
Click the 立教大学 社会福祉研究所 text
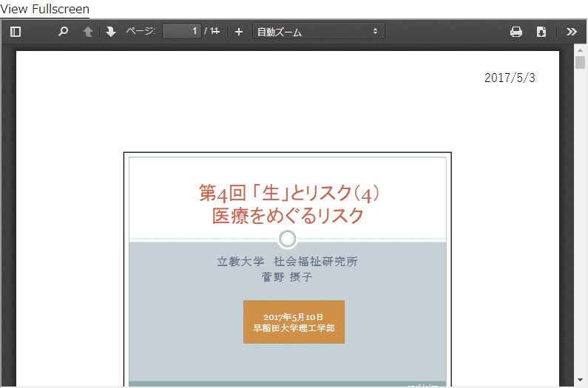click(287, 262)
